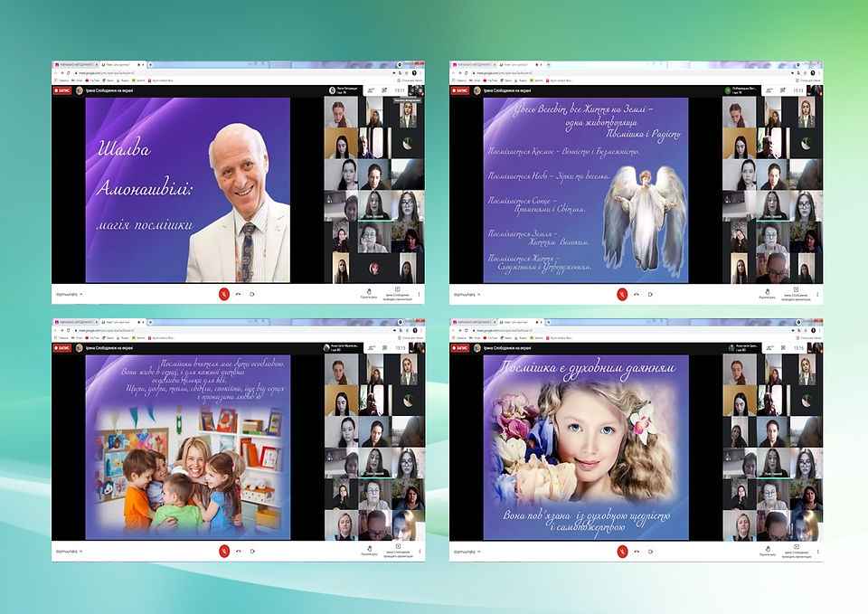Viewport: 868px width, 614px height.
Task: Open chat panel in bottom-left Meet window
Action: 384,348
